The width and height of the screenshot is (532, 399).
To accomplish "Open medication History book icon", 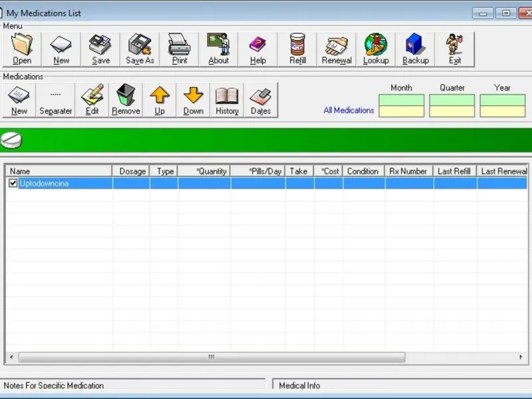I will coord(227,100).
